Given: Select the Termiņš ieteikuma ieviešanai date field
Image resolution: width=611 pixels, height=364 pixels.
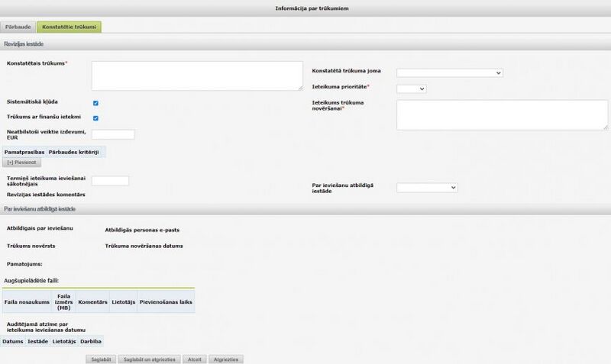Looking at the screenshot, I should 110,181.
